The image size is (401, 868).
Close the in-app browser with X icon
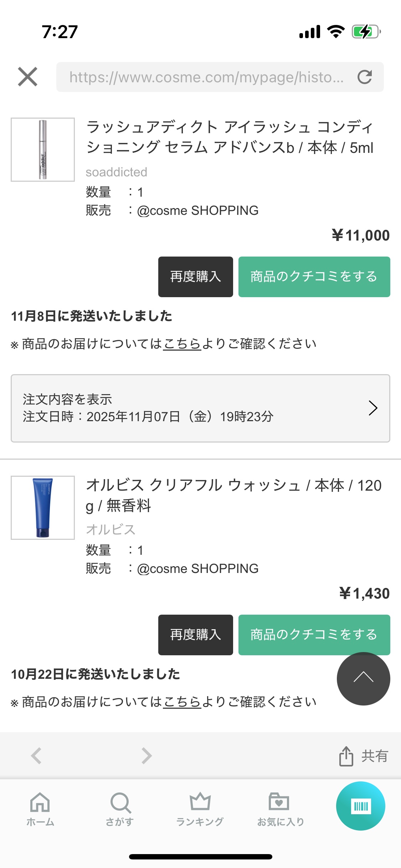click(27, 77)
